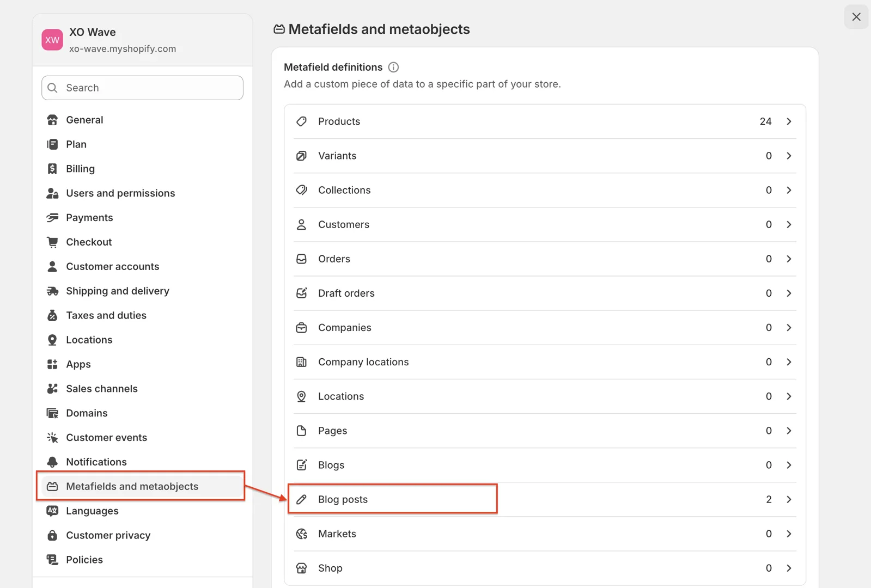The height and width of the screenshot is (588, 871).
Task: Expand the Collections row chevron
Action: coord(789,190)
